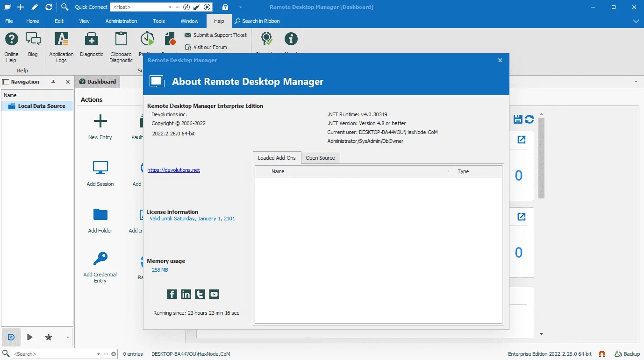This screenshot has height=360, width=644.
Task: Clear the bottom search field
Action: coord(113,354)
